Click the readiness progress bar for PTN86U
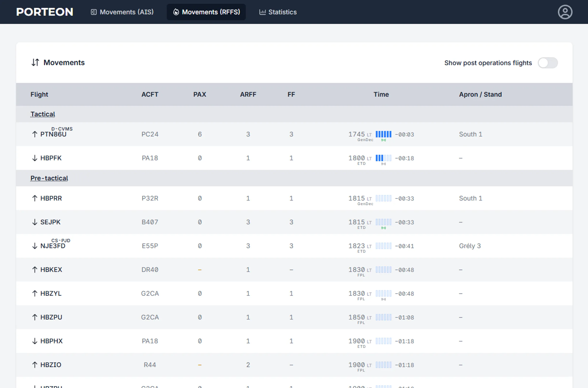Image resolution: width=588 pixels, height=388 pixels. 383,134
